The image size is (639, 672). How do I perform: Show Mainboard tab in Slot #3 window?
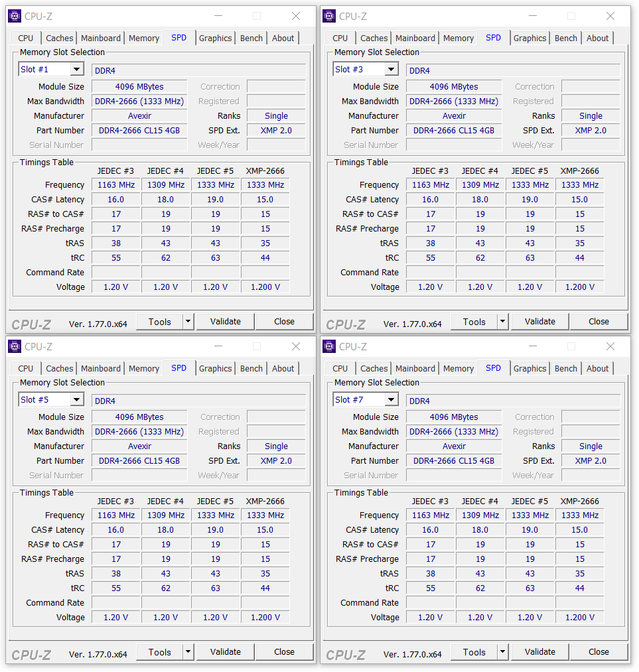[x=415, y=38]
